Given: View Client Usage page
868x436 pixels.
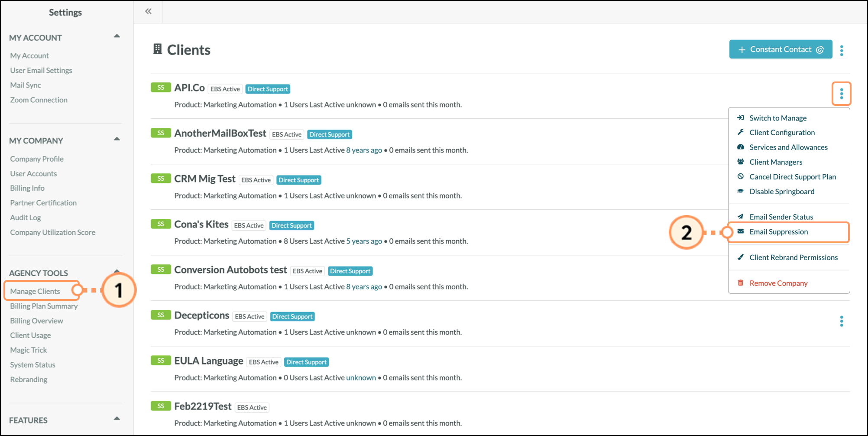Looking at the screenshot, I should pyautogui.click(x=30, y=335).
